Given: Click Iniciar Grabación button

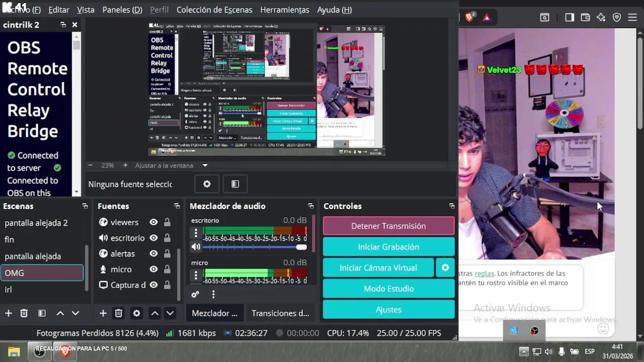Looking at the screenshot, I should click(388, 247).
